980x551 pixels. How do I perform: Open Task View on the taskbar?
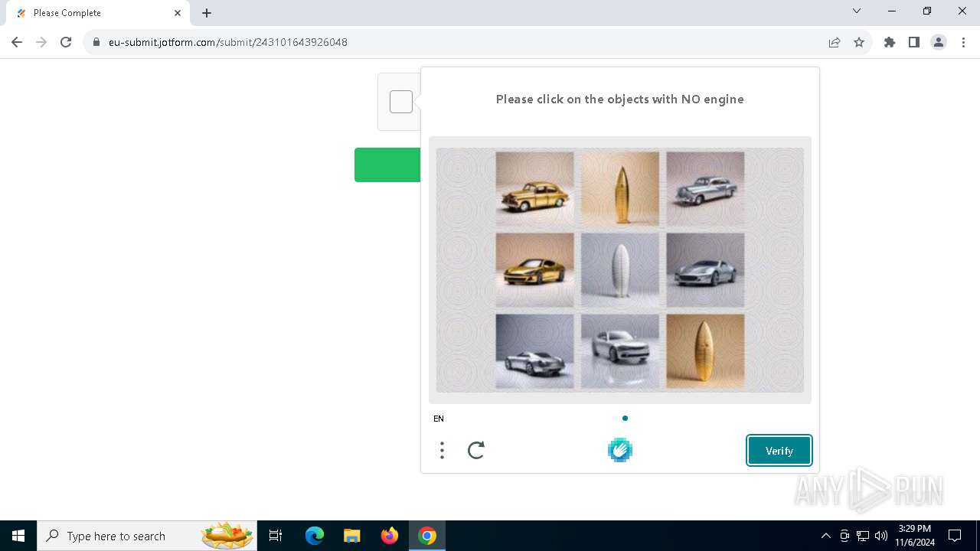[276, 536]
